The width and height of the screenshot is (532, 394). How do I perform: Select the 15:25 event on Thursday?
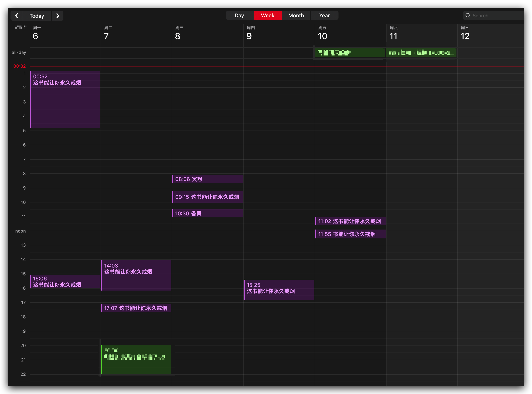pos(279,290)
